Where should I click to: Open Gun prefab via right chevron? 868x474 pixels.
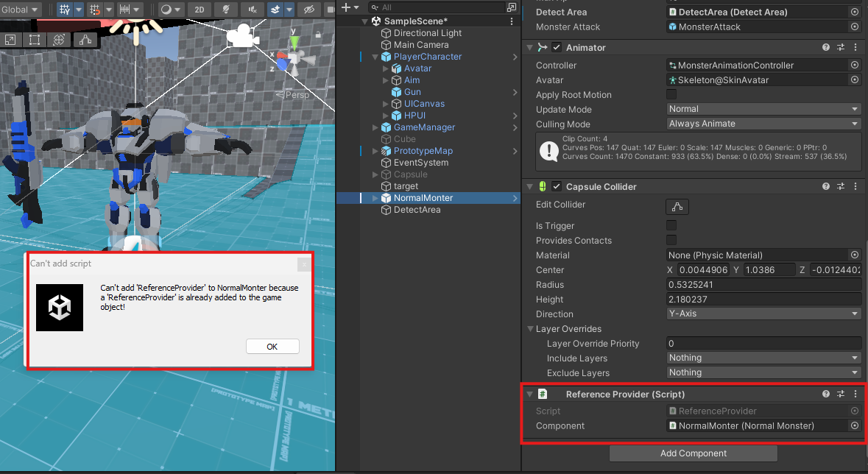[515, 92]
